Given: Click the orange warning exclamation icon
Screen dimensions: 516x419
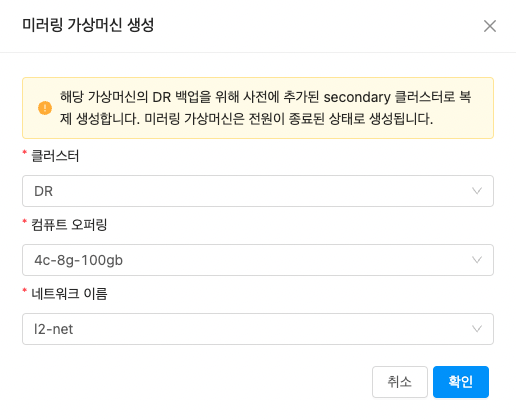Looking at the screenshot, I should coord(45,108).
